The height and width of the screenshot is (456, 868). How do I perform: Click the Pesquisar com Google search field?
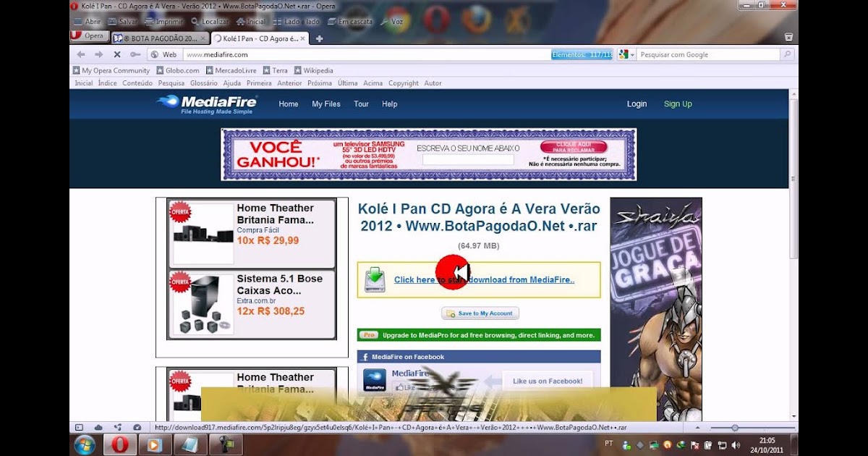707,54
